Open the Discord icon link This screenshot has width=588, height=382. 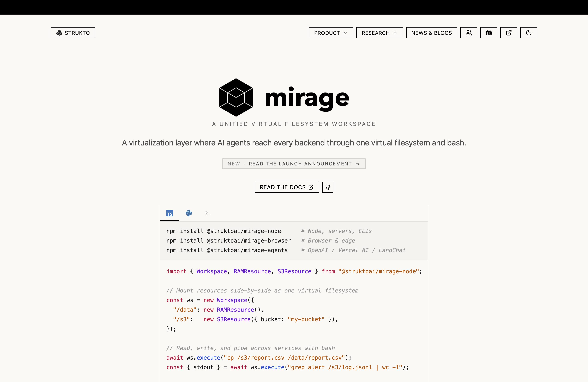pyautogui.click(x=489, y=33)
